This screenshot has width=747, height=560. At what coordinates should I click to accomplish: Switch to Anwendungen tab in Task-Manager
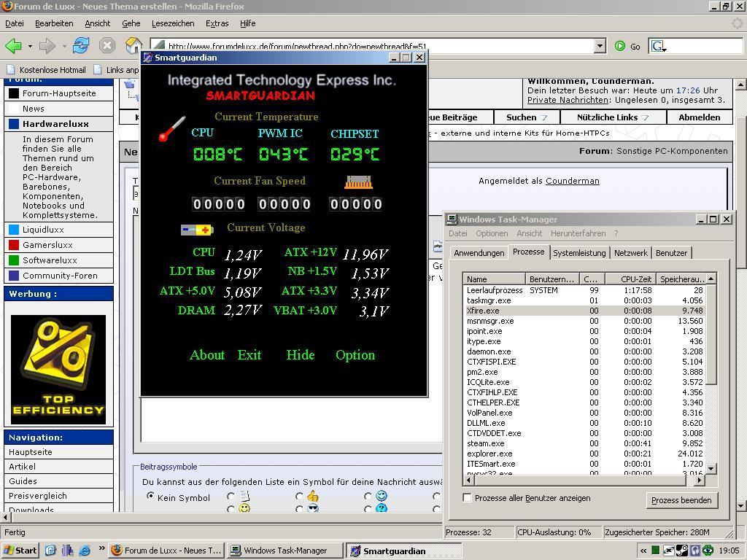point(479,253)
